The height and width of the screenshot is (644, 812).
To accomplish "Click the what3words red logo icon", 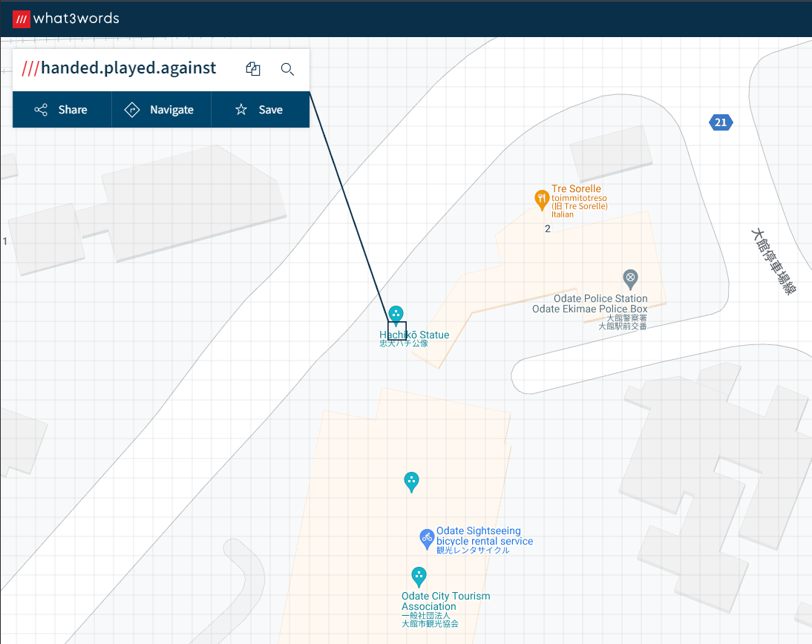I will click(22, 19).
